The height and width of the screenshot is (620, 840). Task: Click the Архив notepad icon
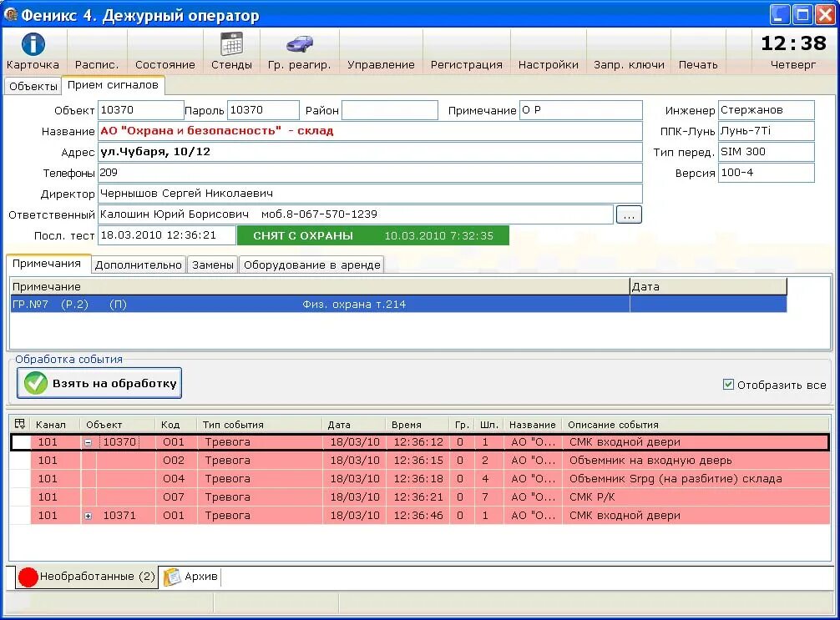(x=173, y=577)
